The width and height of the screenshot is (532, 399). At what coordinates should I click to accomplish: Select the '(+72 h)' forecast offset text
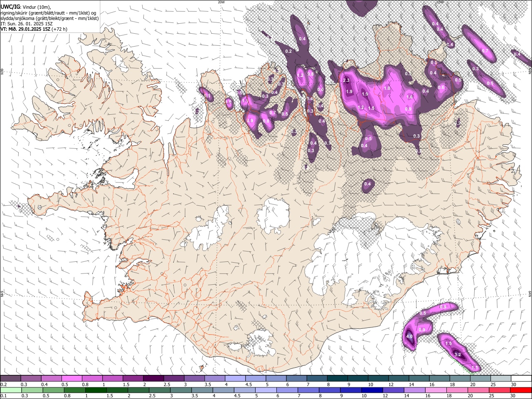click(x=59, y=29)
